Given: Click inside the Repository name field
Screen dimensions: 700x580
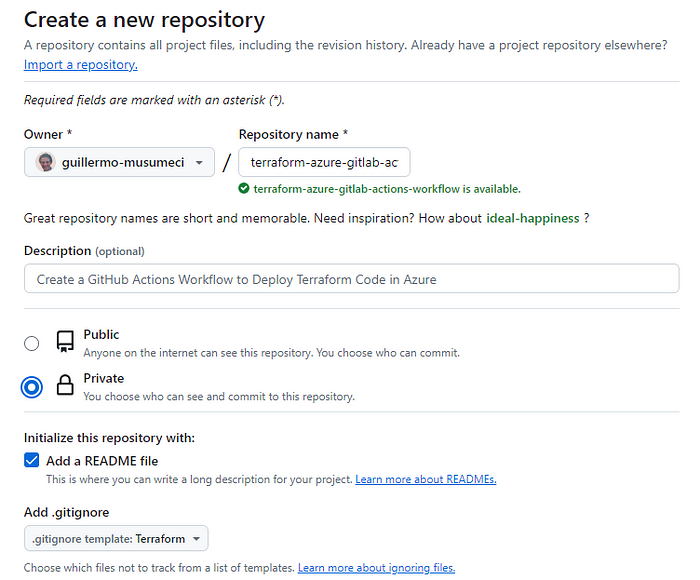Looking at the screenshot, I should point(324,162).
